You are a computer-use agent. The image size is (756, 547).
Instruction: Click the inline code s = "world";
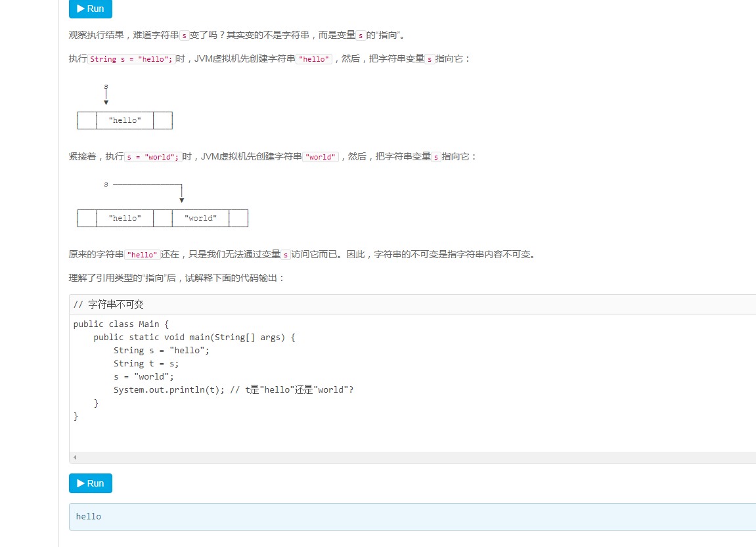coord(153,157)
